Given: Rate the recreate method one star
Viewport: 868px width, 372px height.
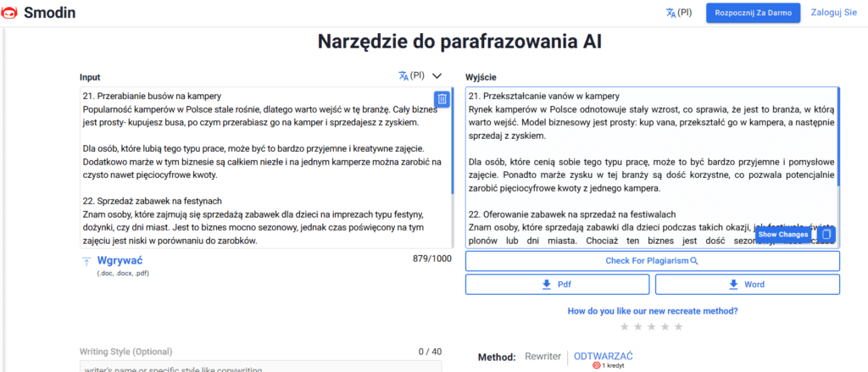Looking at the screenshot, I should (x=625, y=326).
